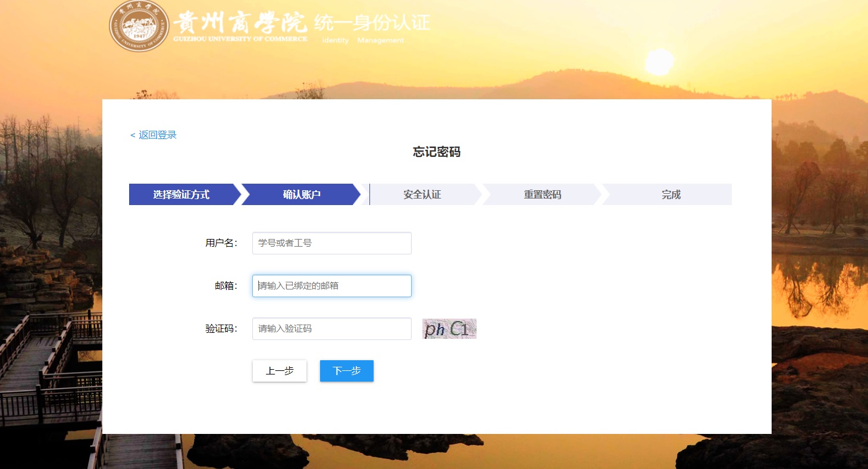The height and width of the screenshot is (469, 868).
Task: Click the 贵州商学院 calligraphy title
Action: (x=240, y=24)
